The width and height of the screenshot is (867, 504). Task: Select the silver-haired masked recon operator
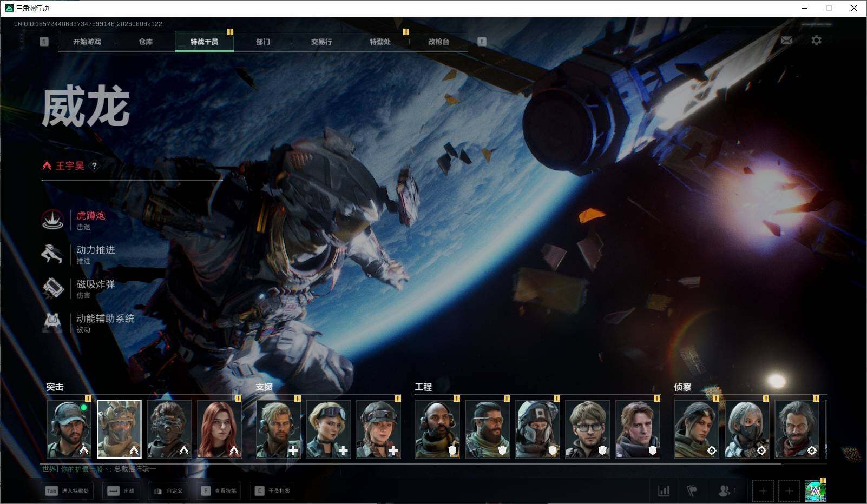pyautogui.click(x=747, y=429)
